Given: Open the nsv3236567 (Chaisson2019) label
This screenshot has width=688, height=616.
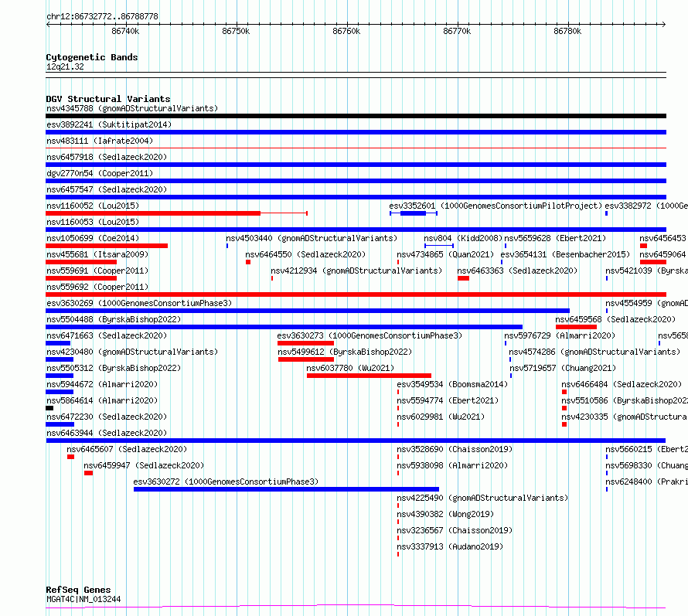Looking at the screenshot, I should click(455, 530).
